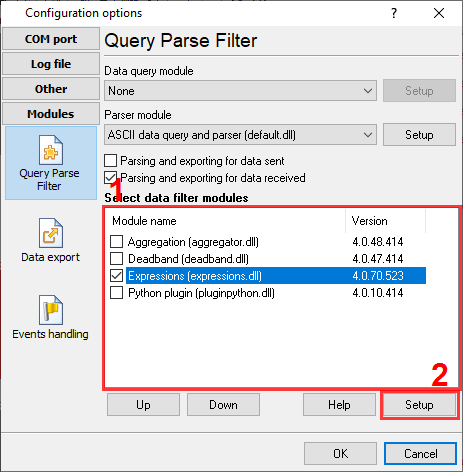Click version value 4.0.47.414

378,259
